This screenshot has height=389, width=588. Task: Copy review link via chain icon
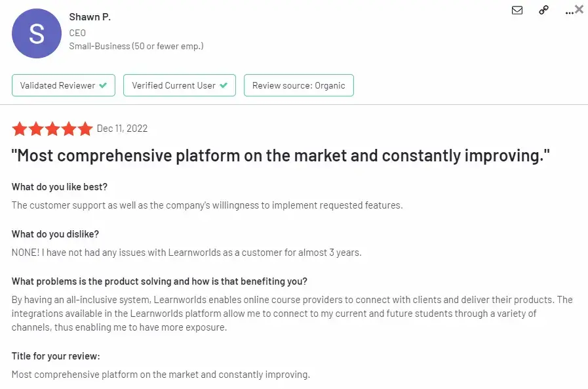pos(543,10)
